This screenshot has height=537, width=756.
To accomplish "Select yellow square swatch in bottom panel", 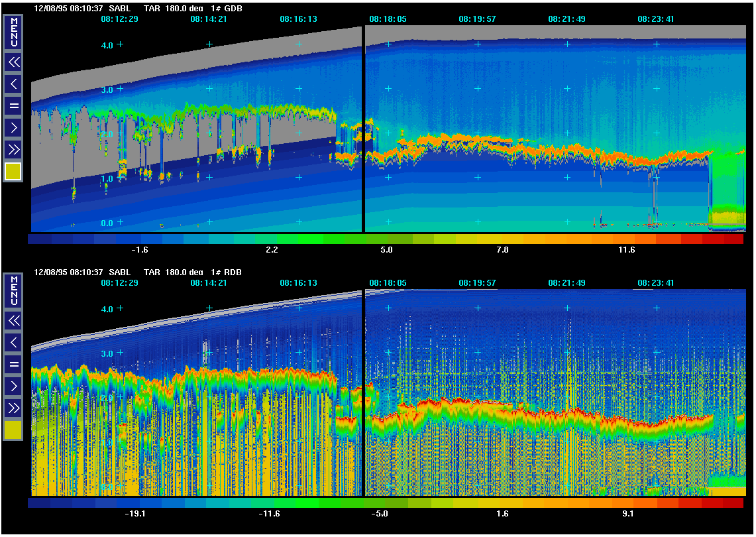I will pos(13,430).
